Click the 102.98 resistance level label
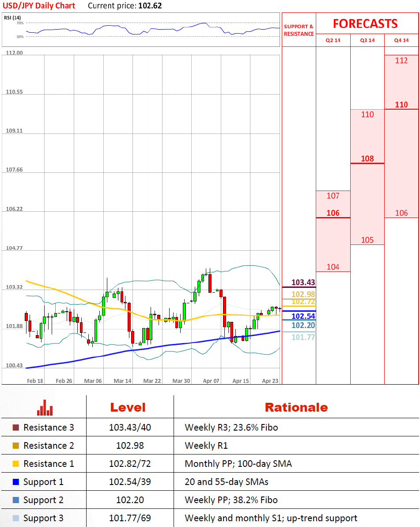Image resolution: width=420 pixels, height=527 pixels. click(x=303, y=294)
